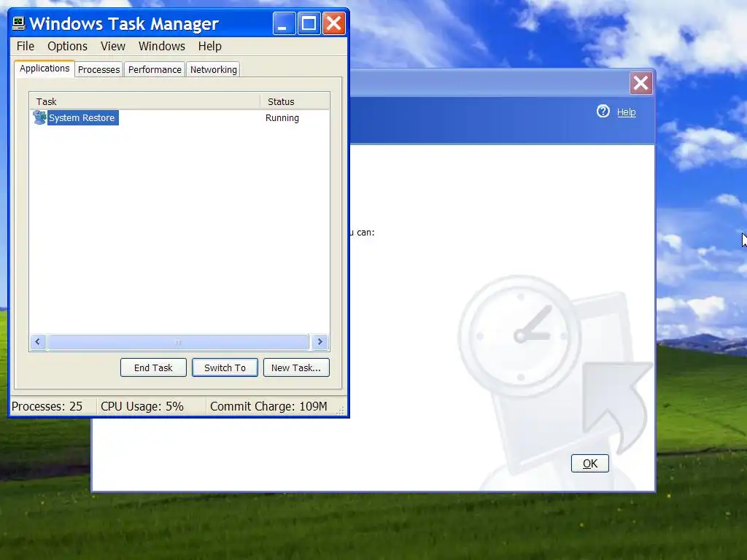
Task: Switch to the Networking tab
Action: (214, 69)
